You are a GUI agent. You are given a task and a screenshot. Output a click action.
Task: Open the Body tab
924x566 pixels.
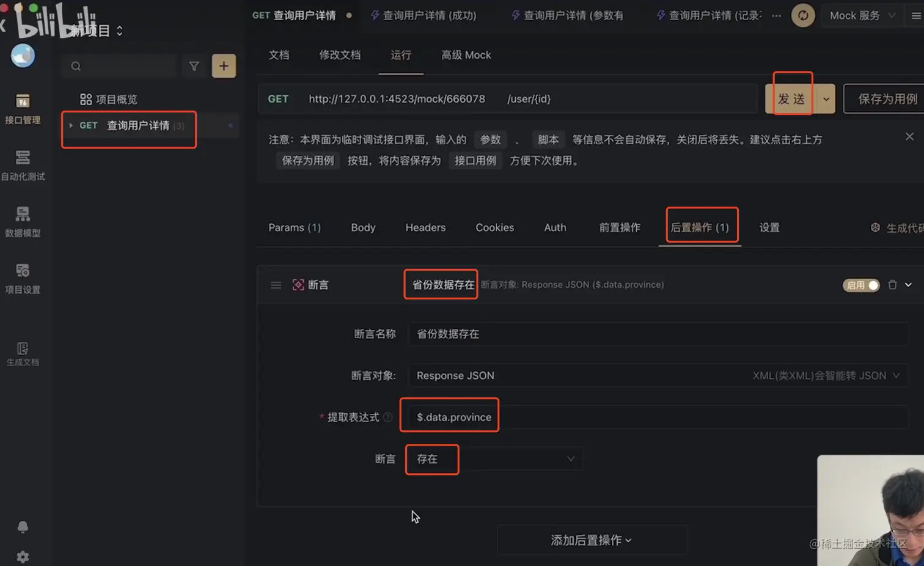(x=363, y=227)
